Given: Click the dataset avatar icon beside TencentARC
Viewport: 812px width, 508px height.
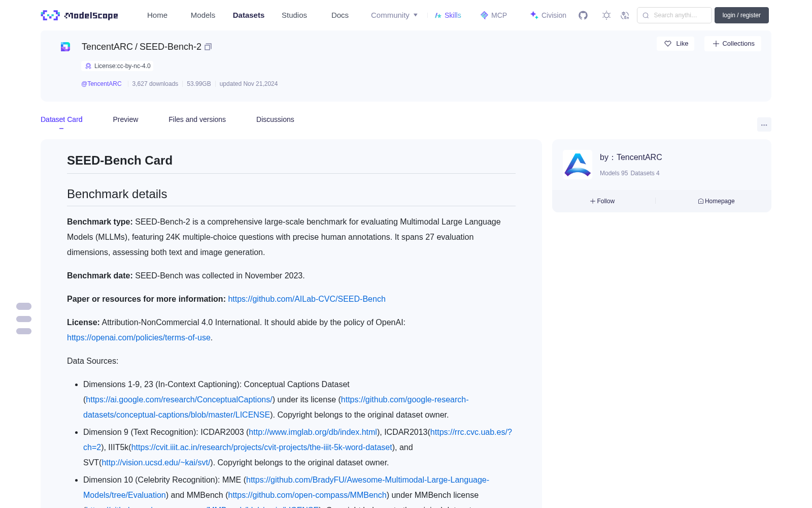Looking at the screenshot, I should (65, 47).
